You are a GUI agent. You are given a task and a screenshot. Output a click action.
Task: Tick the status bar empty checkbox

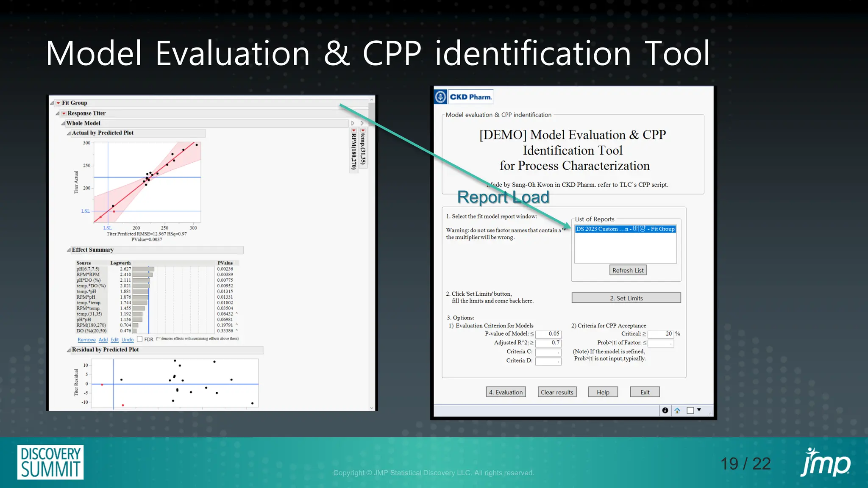[x=690, y=410]
